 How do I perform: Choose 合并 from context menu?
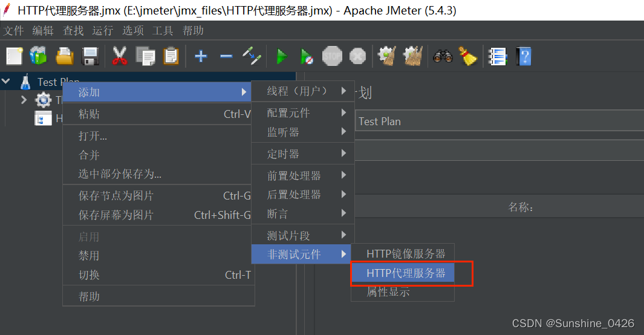(157, 155)
